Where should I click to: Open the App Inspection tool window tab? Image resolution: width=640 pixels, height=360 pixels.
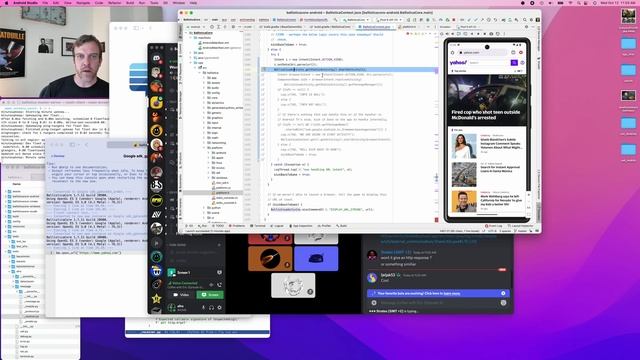tap(301, 226)
